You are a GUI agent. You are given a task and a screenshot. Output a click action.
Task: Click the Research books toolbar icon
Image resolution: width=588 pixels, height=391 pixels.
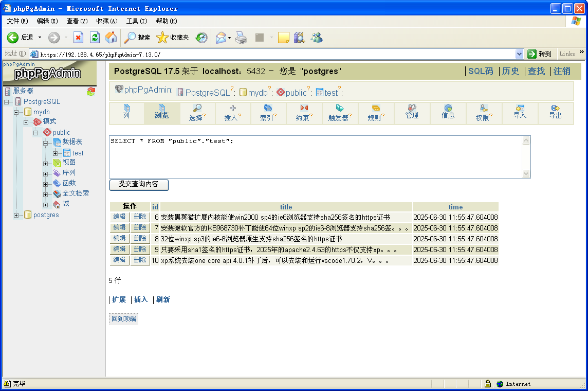click(299, 38)
